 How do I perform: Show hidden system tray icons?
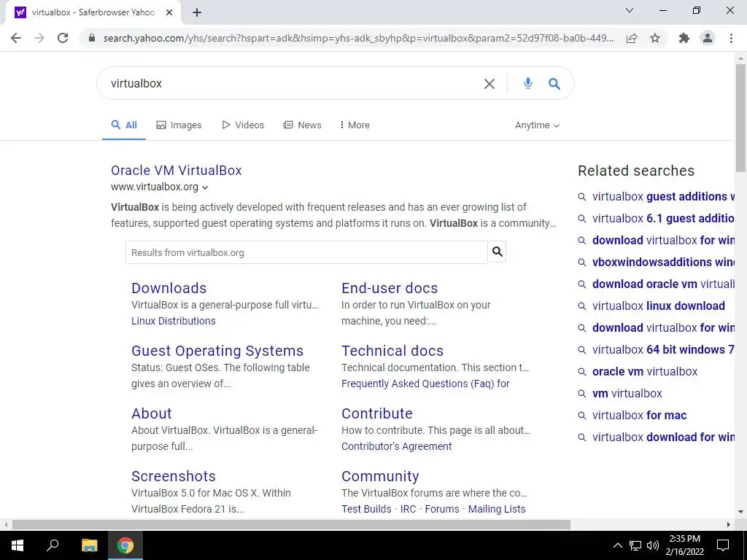[617, 545]
